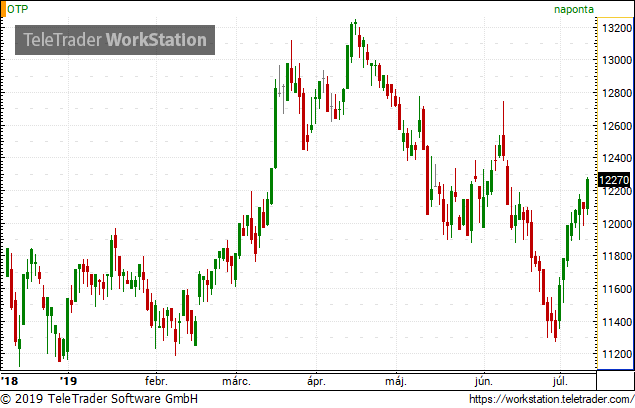Click the máj. month label

pos(396,381)
